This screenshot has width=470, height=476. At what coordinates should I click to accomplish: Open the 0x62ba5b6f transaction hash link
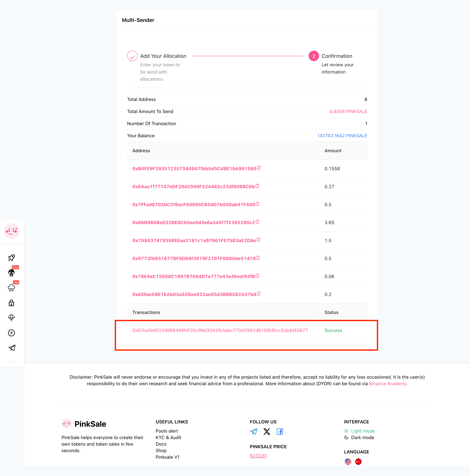click(220, 330)
